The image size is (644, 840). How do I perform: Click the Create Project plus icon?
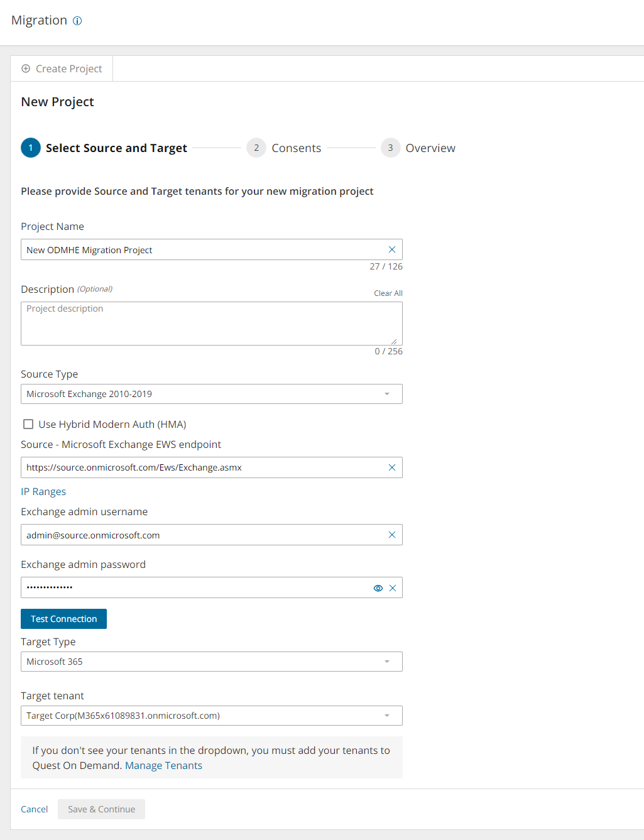pyautogui.click(x=26, y=68)
